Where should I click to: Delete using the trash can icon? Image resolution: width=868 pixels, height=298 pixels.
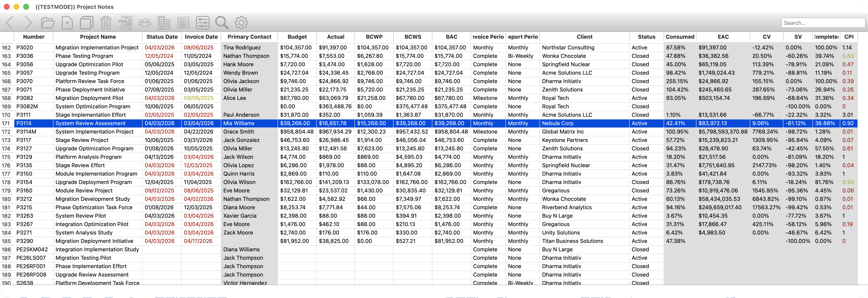(x=106, y=23)
